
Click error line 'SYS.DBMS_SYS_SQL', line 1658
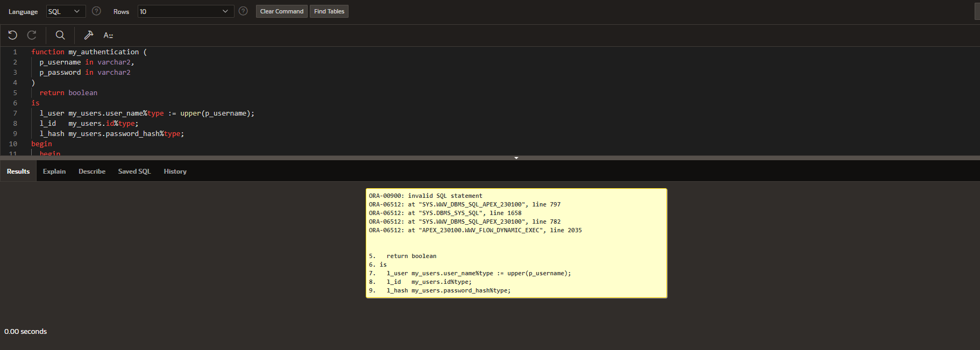(445, 213)
